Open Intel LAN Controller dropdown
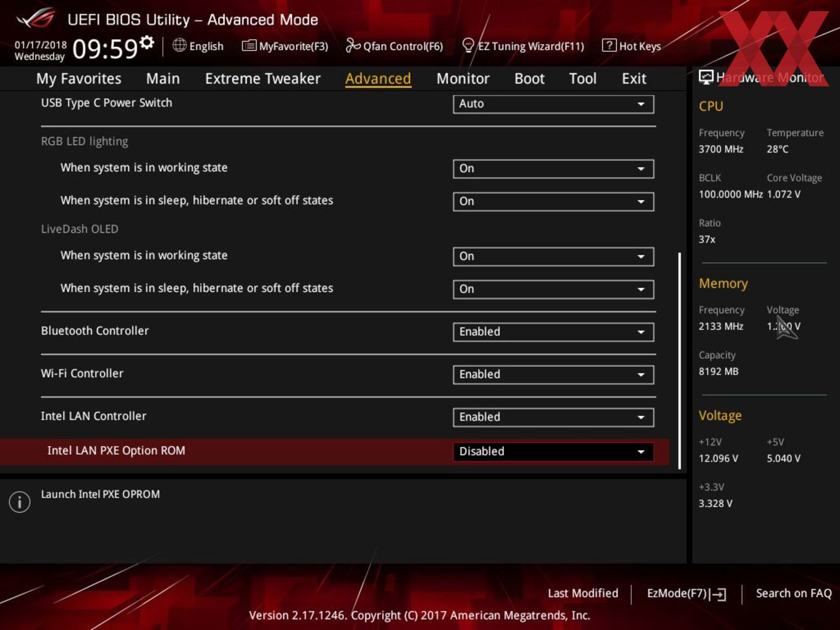This screenshot has width=840, height=630. tap(553, 417)
